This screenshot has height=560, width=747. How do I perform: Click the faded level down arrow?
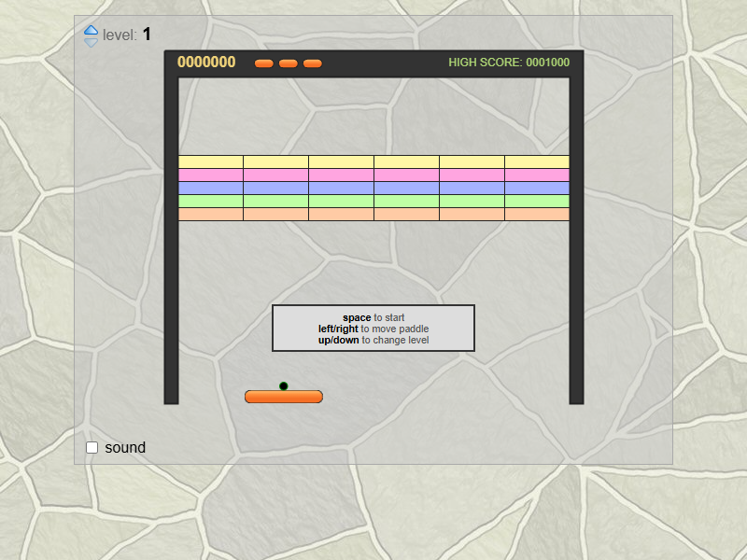click(x=91, y=42)
